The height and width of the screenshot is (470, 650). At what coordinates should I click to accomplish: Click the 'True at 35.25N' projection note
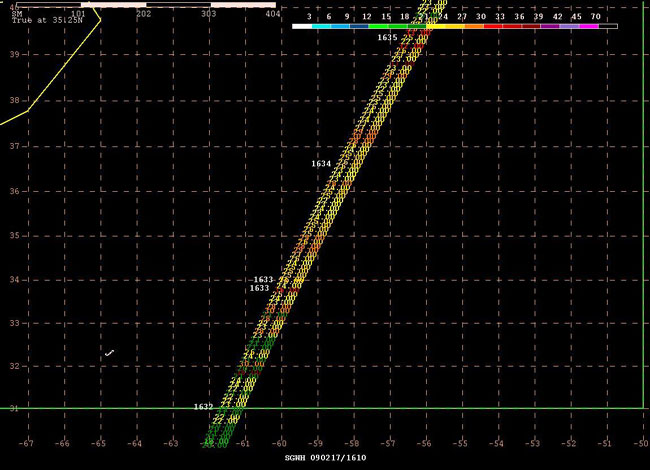(x=47, y=20)
